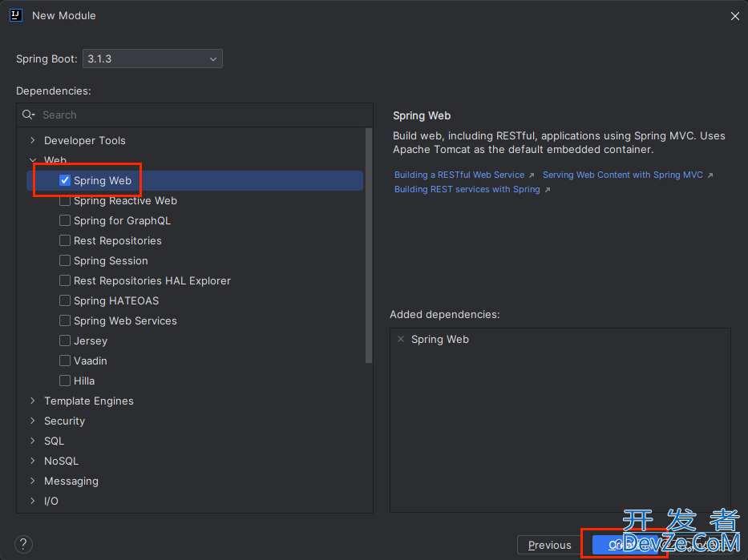Go back with the Previous button
Viewport: 748px width, 560px height.
[x=549, y=545]
